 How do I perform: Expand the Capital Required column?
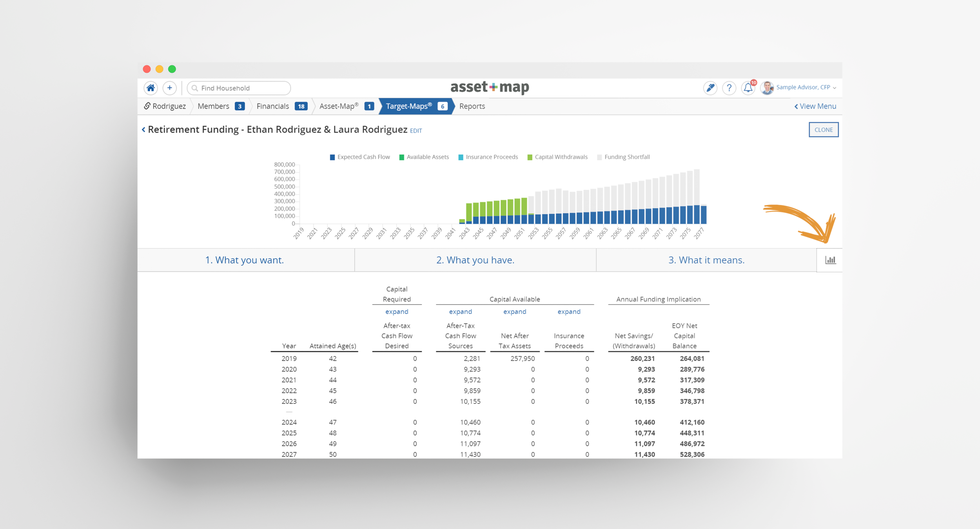click(x=396, y=312)
